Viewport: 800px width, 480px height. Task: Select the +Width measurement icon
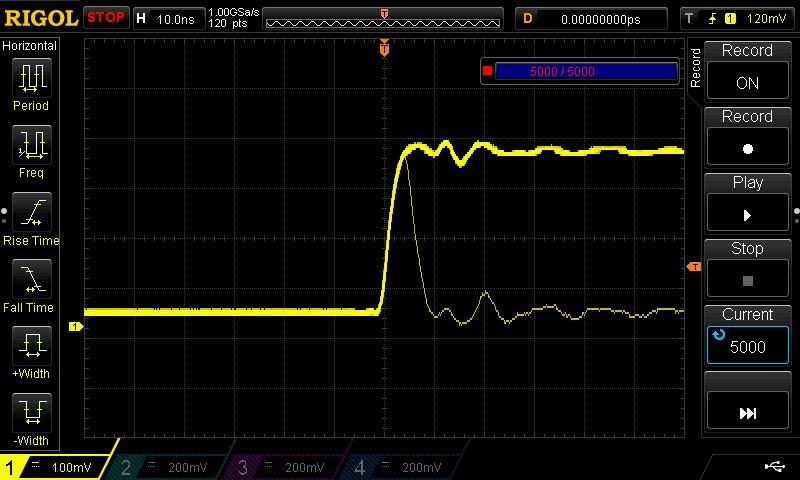pos(31,346)
